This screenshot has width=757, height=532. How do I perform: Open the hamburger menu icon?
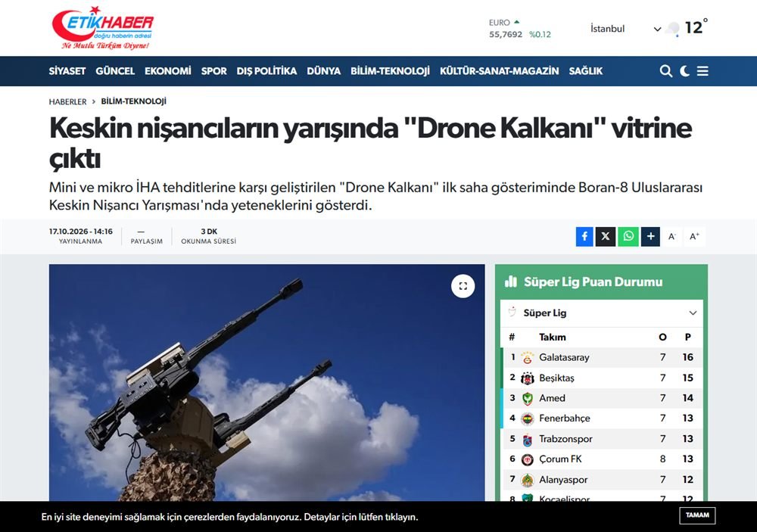pos(703,71)
